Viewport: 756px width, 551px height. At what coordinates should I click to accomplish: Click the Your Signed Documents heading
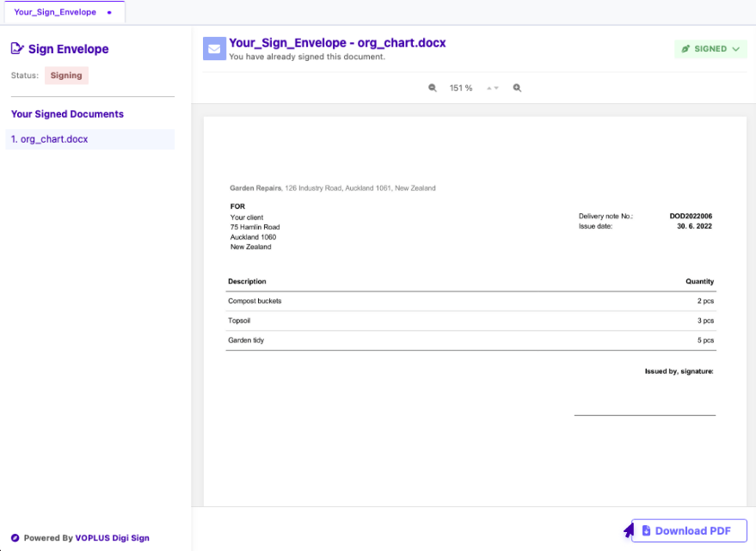point(67,114)
